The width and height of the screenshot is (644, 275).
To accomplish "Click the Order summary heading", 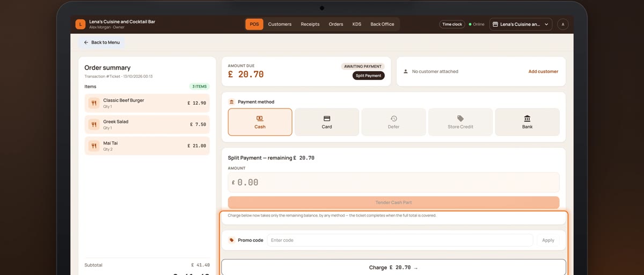I will [x=107, y=68].
